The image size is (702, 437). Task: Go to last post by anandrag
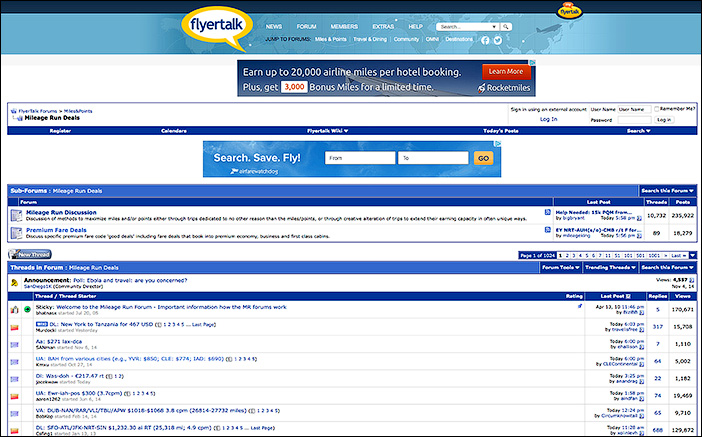641,381
